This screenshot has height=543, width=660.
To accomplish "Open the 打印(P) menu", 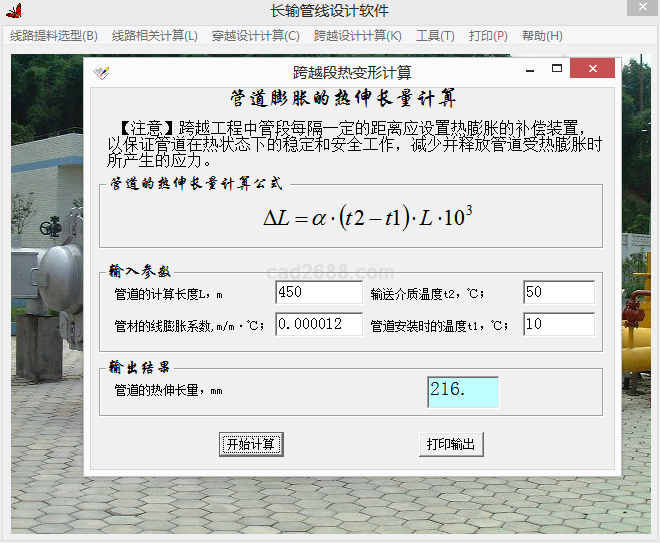I will click(488, 36).
